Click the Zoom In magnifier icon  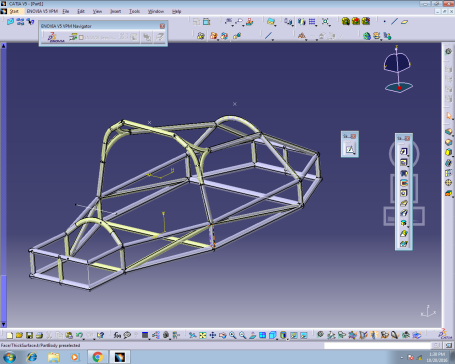click(233, 335)
